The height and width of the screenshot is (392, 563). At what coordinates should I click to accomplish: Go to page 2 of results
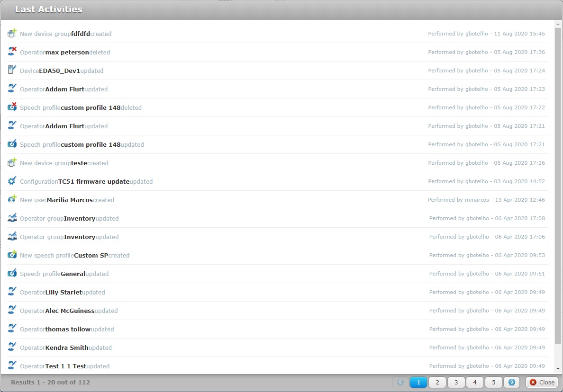(437, 382)
